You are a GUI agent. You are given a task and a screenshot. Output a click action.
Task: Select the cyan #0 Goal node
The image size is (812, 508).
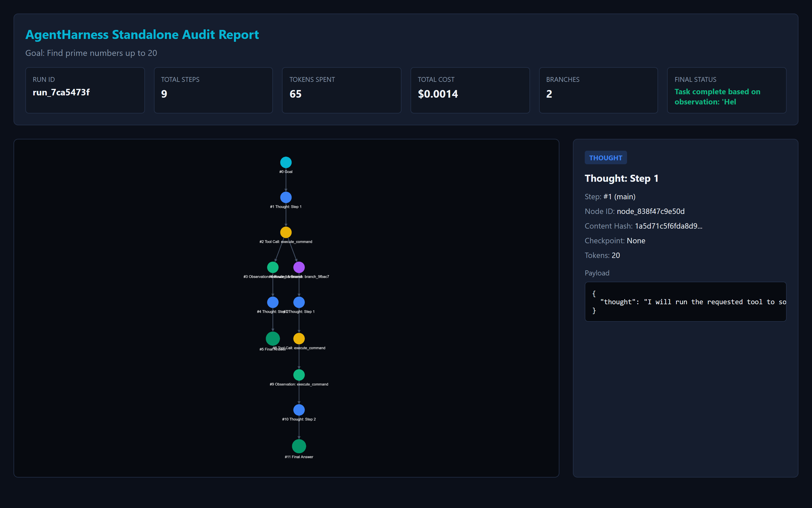click(286, 162)
